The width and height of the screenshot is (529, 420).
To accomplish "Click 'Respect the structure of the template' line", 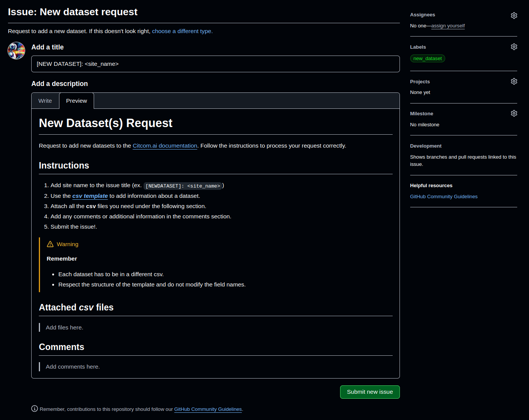I will 152,285.
